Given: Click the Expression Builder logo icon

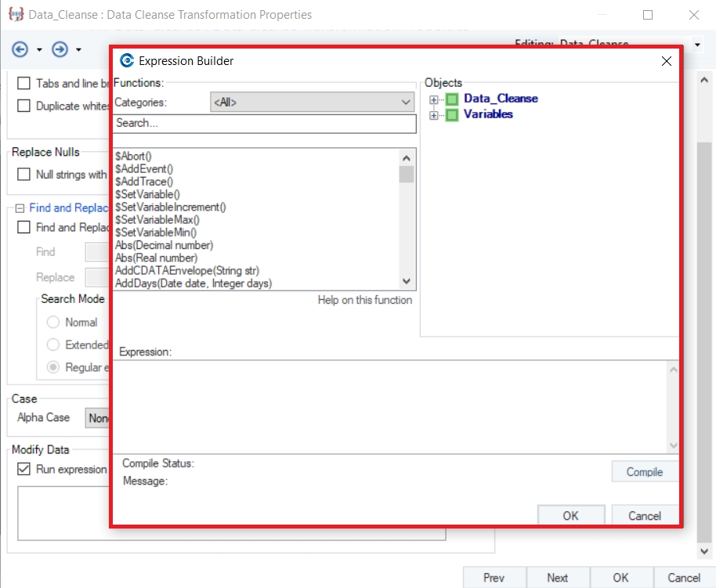Looking at the screenshot, I should 126,61.
